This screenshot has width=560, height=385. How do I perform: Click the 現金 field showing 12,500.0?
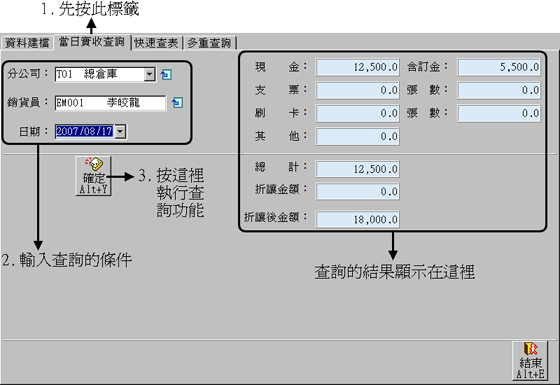(357, 67)
